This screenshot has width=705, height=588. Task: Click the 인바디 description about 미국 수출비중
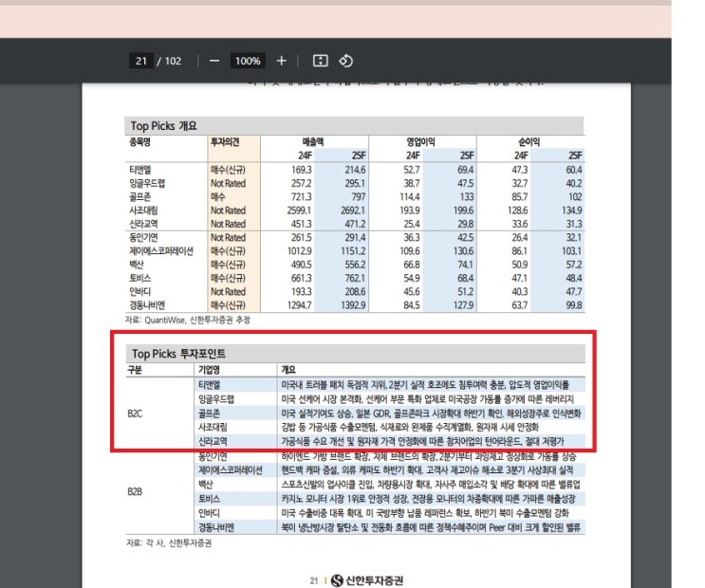point(425,513)
